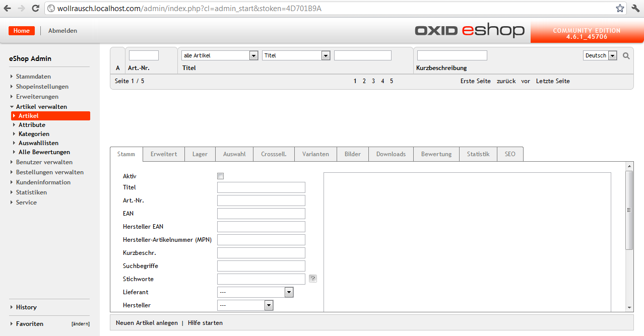Bookmark the page with star icon
Viewport: 644px width, 336px height.
(x=620, y=8)
